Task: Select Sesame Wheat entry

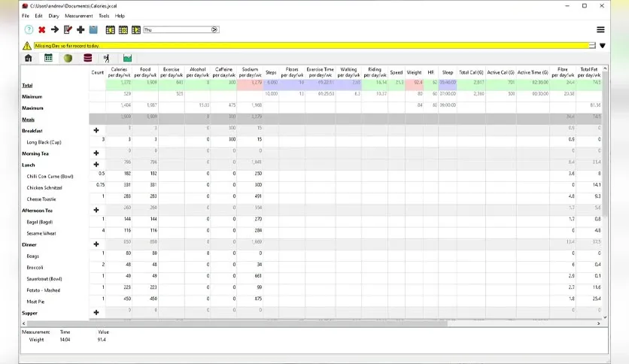Action: tap(41, 233)
